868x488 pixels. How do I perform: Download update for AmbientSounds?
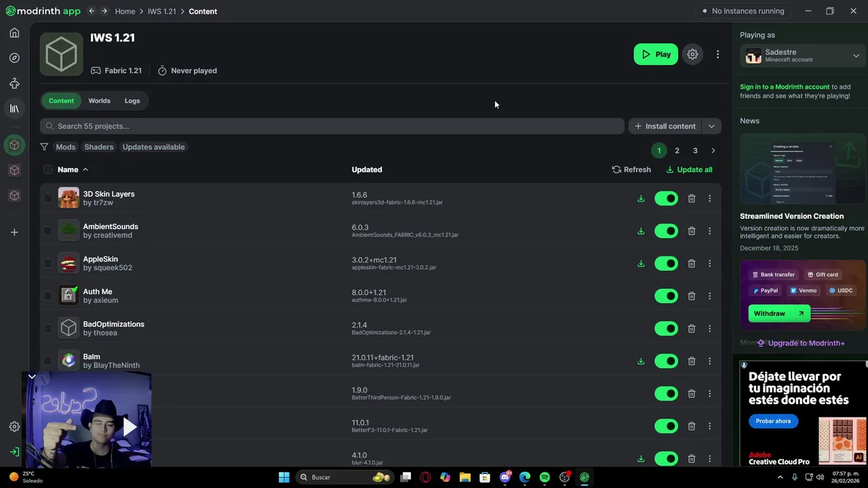641,231
